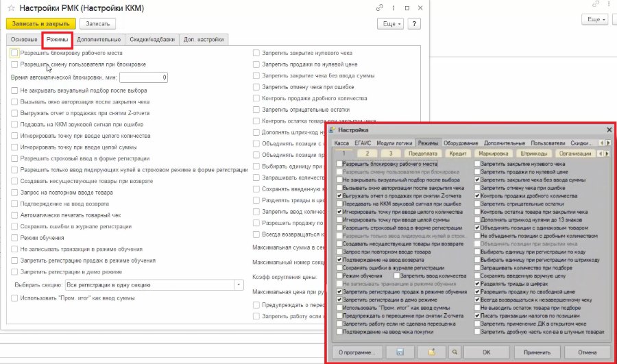This screenshot has width=617, height=364.
Task: Click the Записать и закрыть button
Action: [x=41, y=23]
